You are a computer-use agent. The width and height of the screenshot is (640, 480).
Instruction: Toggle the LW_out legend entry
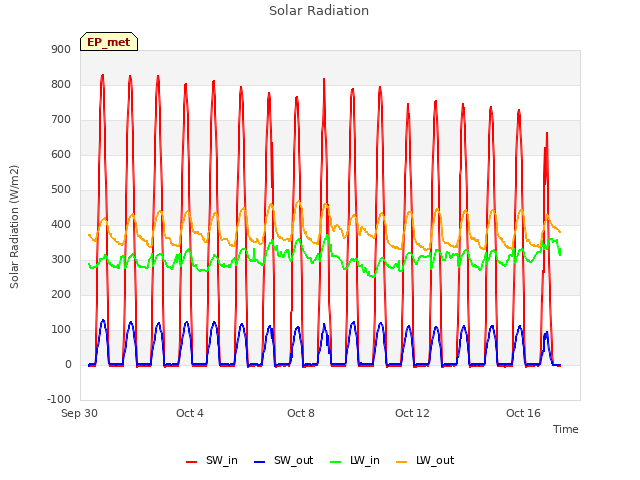coord(425,461)
